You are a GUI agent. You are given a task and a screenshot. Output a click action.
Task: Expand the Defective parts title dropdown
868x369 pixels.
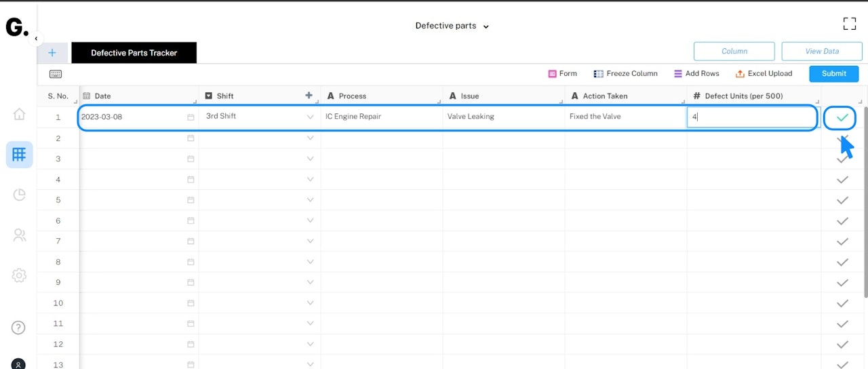click(452, 26)
